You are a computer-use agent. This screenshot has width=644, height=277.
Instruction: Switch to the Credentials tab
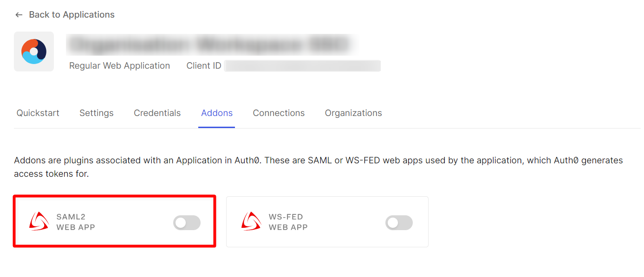157,113
